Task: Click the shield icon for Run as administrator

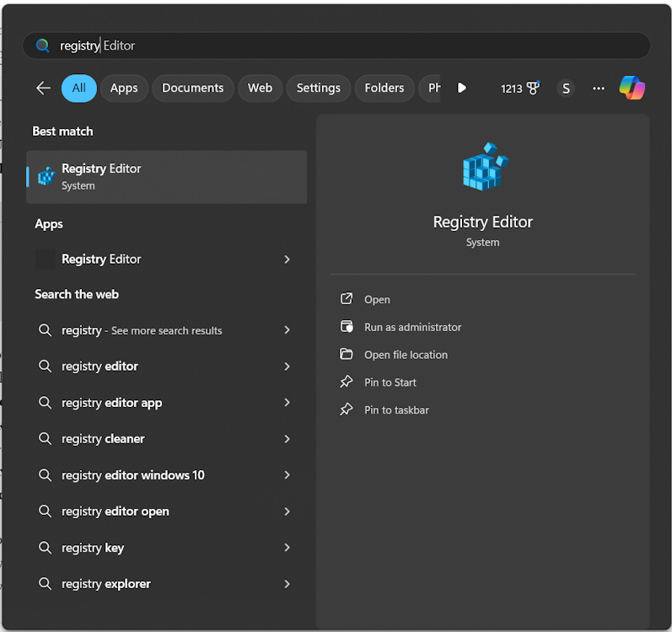Action: (347, 327)
